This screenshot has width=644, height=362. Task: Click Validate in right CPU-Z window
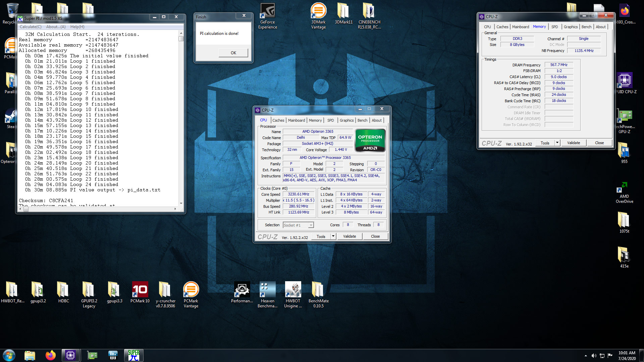[x=574, y=143]
